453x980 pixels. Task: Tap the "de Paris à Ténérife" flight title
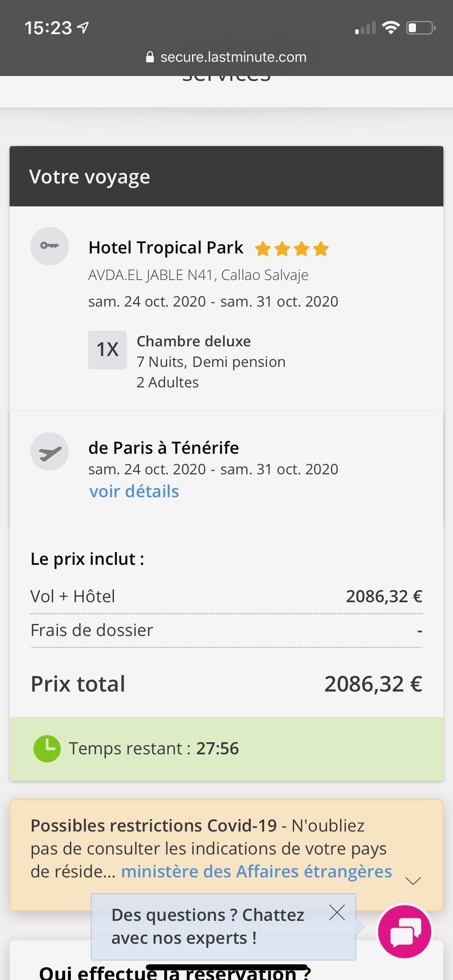coord(163,448)
